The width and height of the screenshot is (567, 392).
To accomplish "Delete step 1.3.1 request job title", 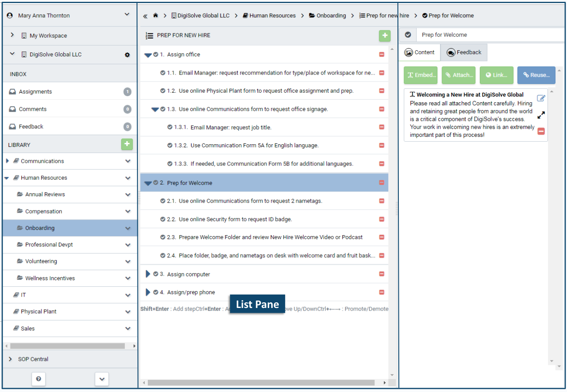I will [381, 127].
